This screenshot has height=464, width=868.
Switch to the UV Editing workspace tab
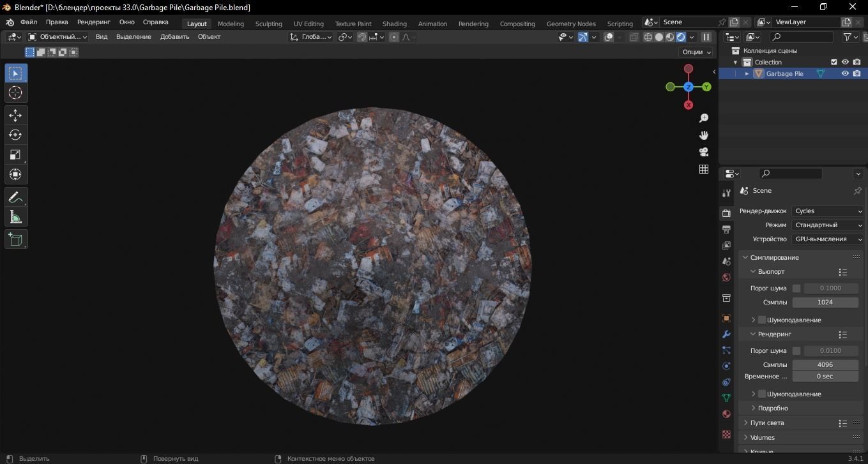[308, 24]
